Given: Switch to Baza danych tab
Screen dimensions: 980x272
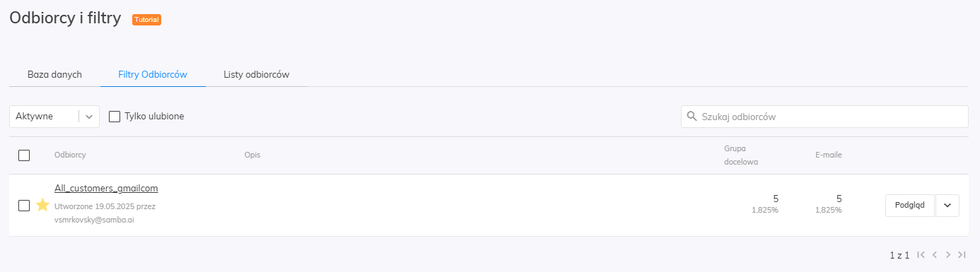Looking at the screenshot, I should point(55,74).
